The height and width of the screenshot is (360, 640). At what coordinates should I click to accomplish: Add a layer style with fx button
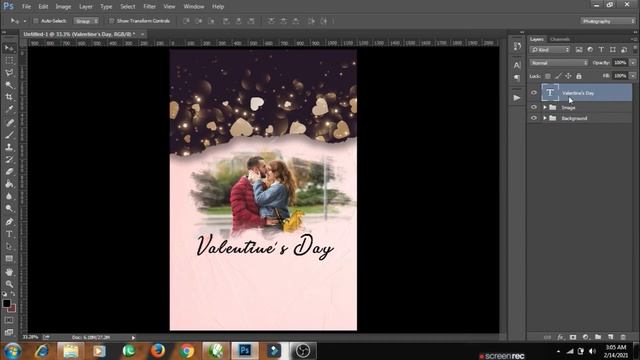[560, 337]
